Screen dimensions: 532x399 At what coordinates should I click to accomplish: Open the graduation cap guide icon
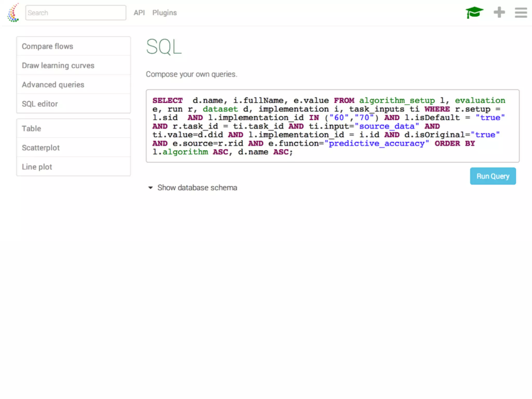coord(474,12)
